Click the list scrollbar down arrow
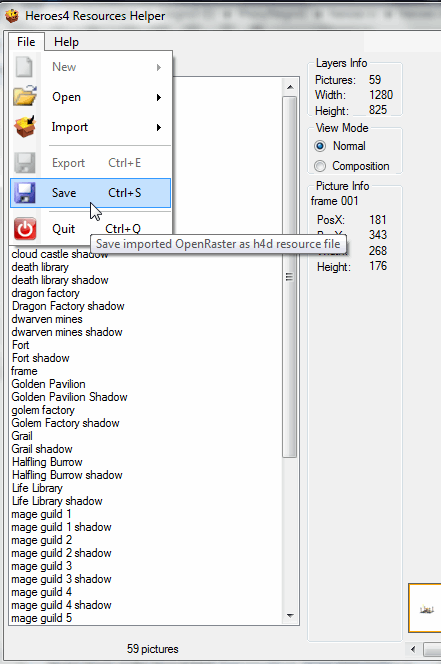Screen dimensions: 441x664 290,615
